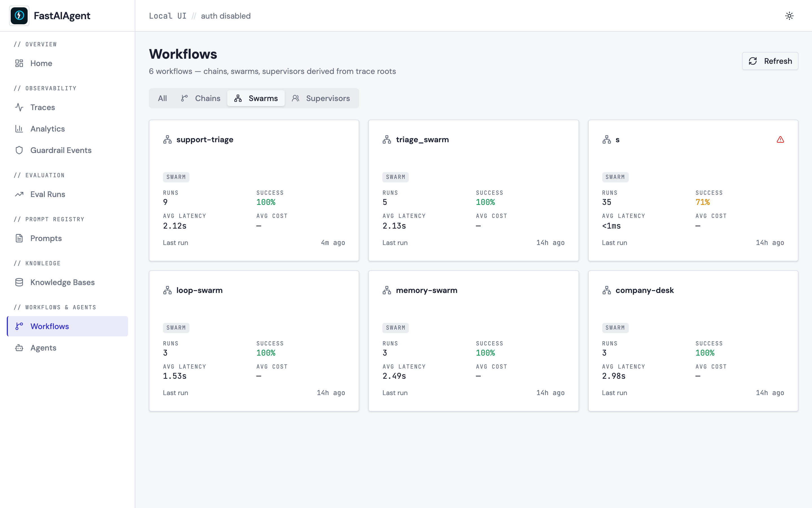Viewport: 812px width, 508px height.
Task: Click the FastAIAgent brand name
Action: click(x=62, y=16)
